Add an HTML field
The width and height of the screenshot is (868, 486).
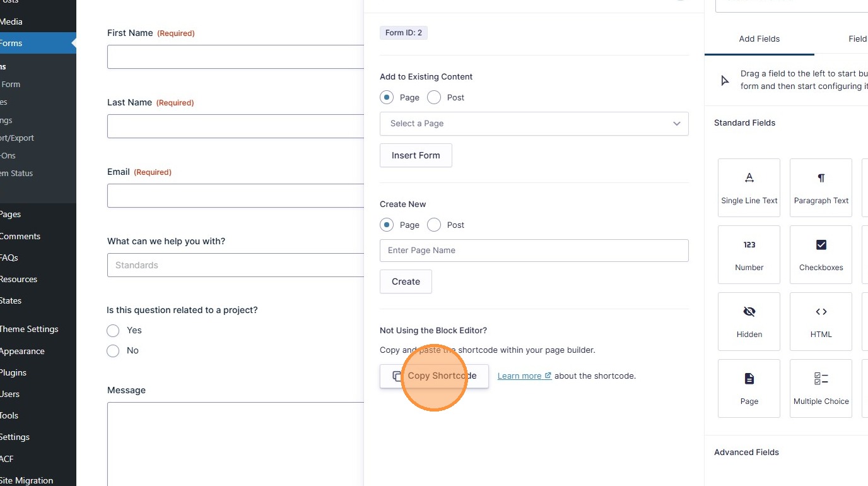coord(821,321)
